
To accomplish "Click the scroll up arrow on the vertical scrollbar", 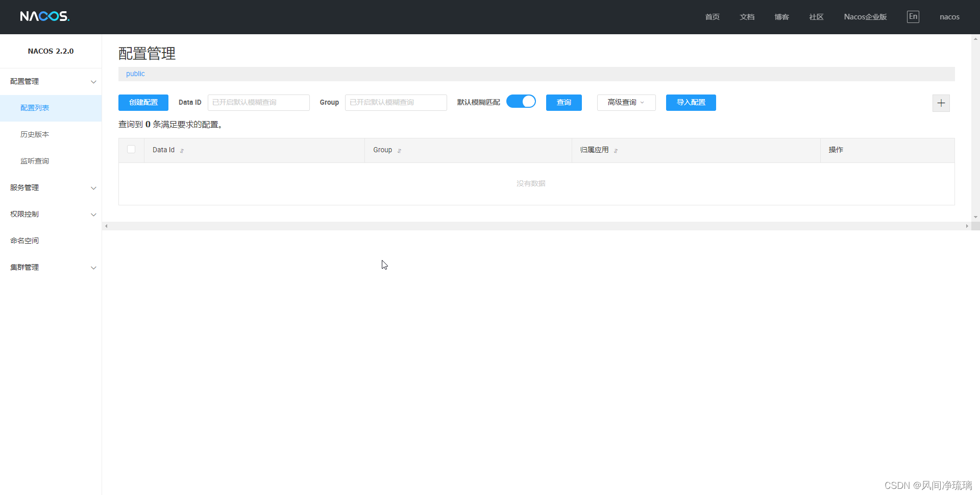I will point(975,39).
